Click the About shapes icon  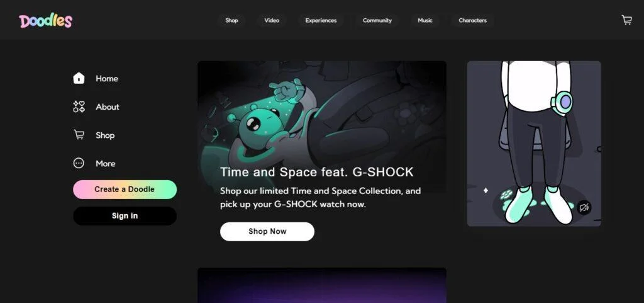pyautogui.click(x=79, y=107)
